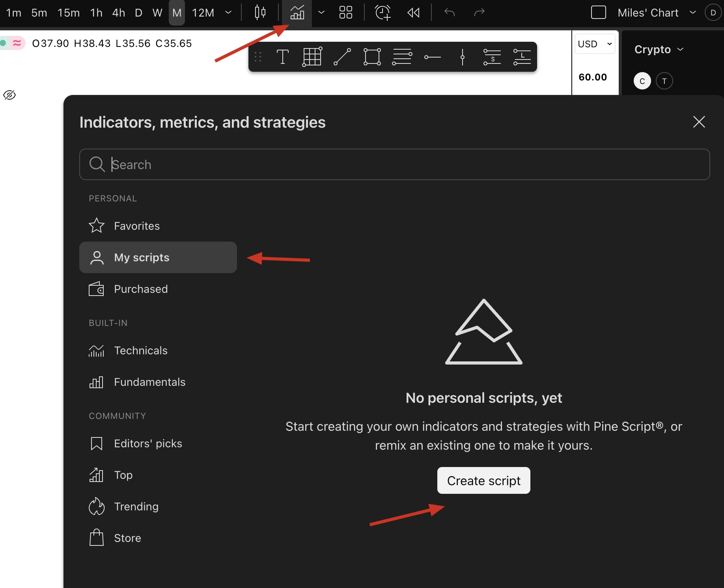724x588 pixels.
Task: Select the 15m timeframe
Action: (x=68, y=13)
